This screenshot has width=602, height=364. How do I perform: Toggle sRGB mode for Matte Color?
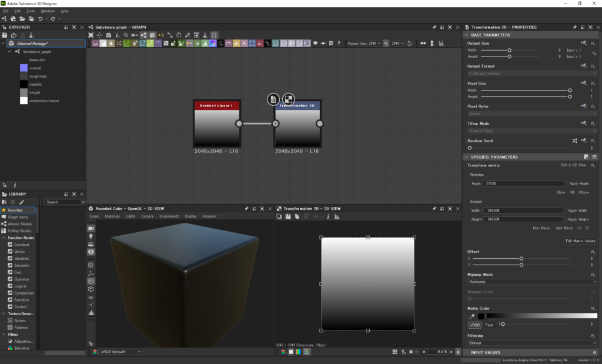475,325
